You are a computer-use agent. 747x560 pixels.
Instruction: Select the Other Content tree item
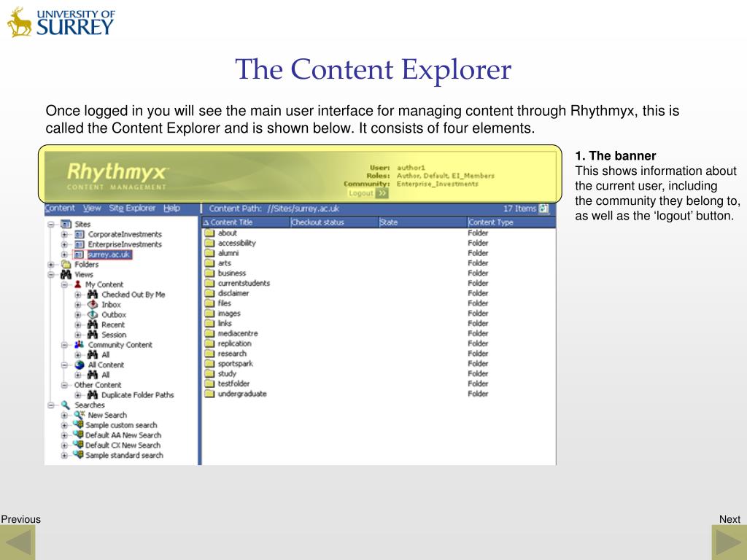98,385
